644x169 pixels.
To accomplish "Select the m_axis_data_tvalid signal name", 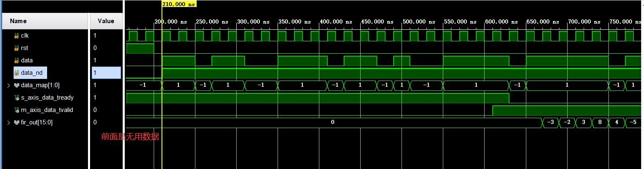I will click(x=48, y=110).
